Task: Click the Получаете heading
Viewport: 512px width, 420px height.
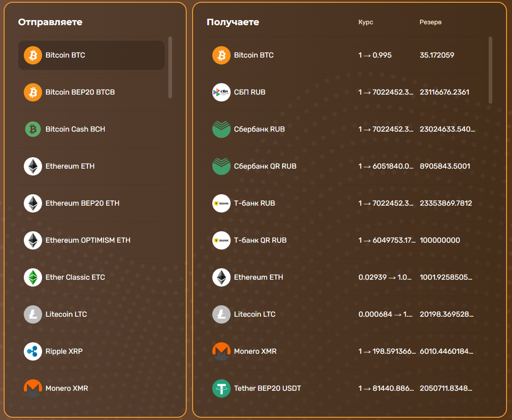Action: 233,22
